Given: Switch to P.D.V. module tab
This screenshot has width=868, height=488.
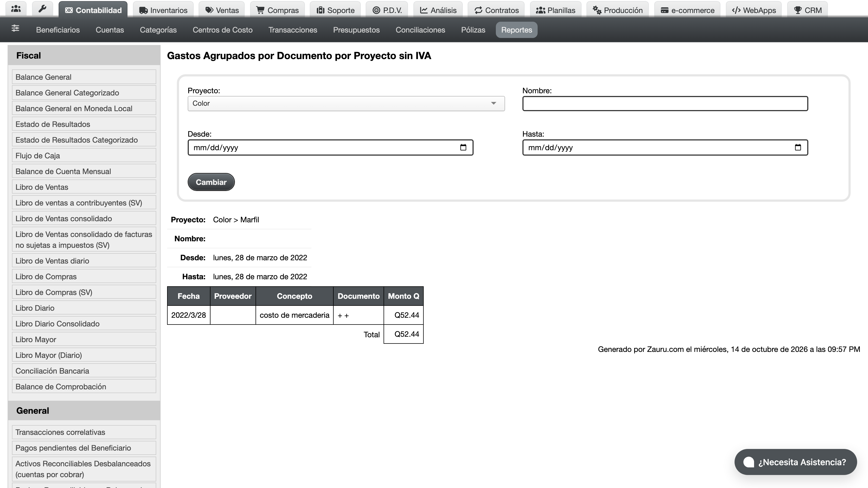Looking at the screenshot, I should [387, 10].
